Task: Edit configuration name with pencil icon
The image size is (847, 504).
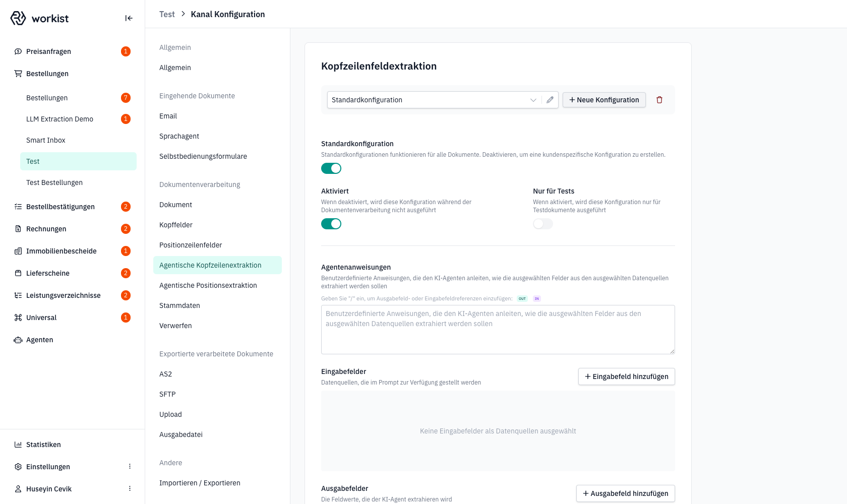Action: [550, 100]
